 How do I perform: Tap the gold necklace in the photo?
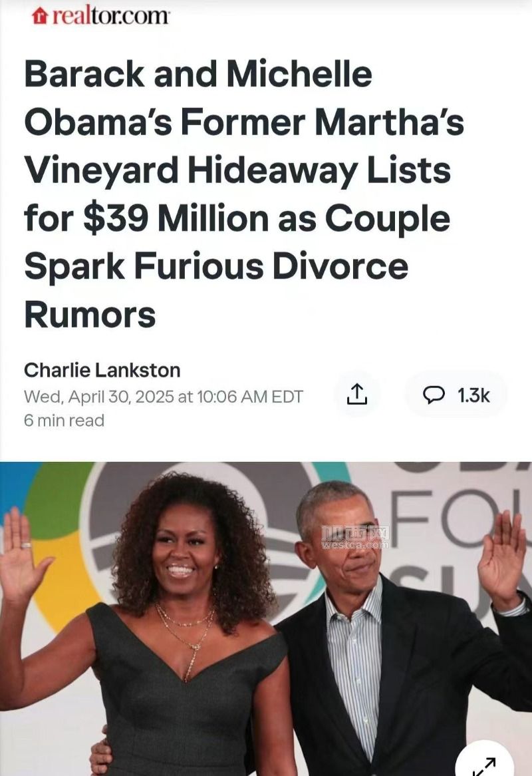(x=187, y=638)
